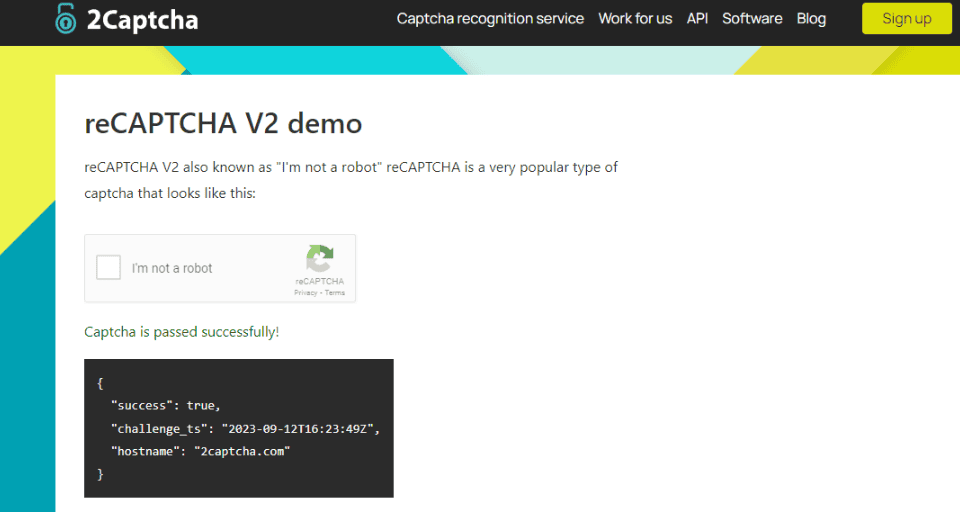Open the reCAPTCHA Privacy link
The image size is (960, 512).
[306, 293]
